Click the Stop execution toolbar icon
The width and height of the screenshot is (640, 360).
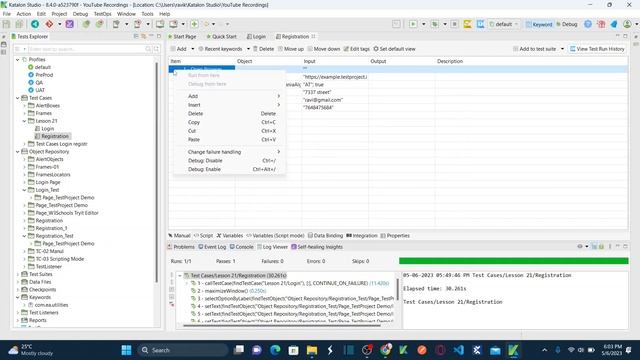[x=454, y=24]
